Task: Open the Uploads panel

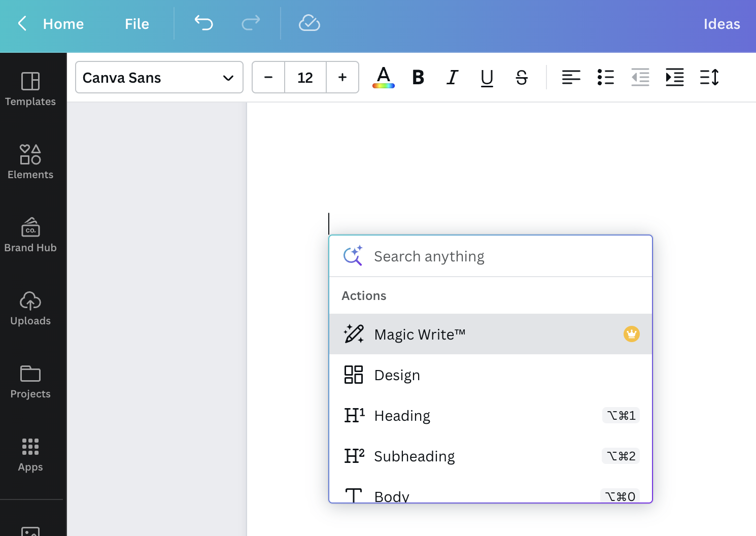Action: [30, 309]
